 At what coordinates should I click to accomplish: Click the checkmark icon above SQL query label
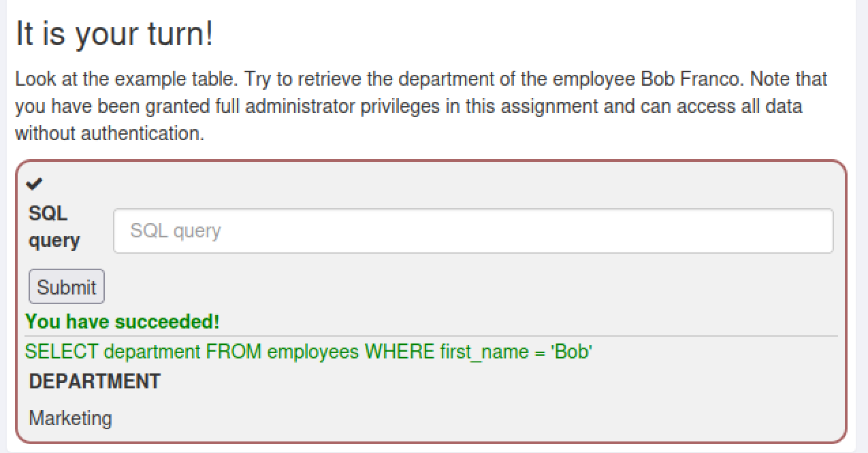(34, 184)
